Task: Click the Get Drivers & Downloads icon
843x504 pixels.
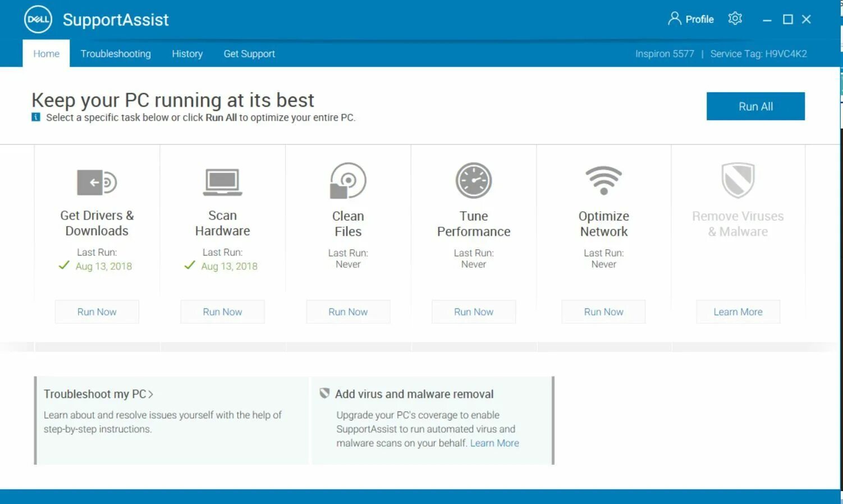Action: (97, 182)
